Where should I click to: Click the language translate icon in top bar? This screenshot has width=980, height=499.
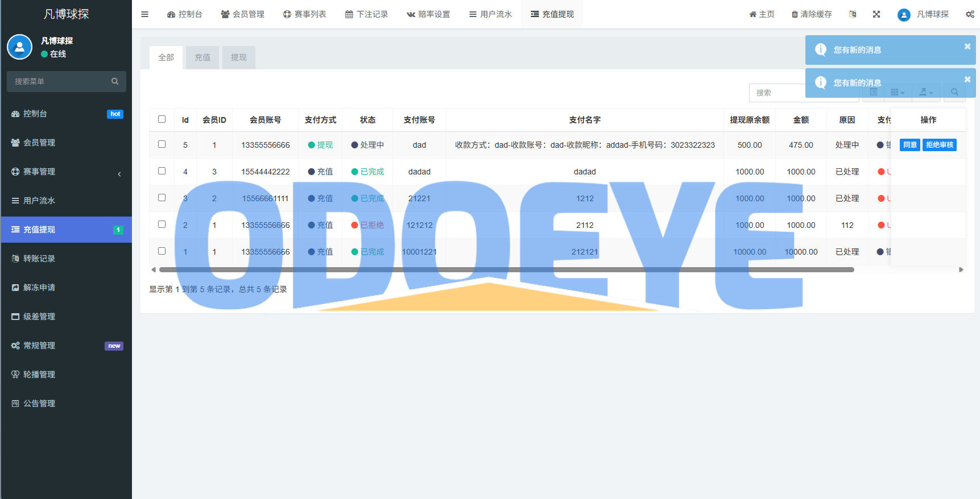pyautogui.click(x=853, y=14)
